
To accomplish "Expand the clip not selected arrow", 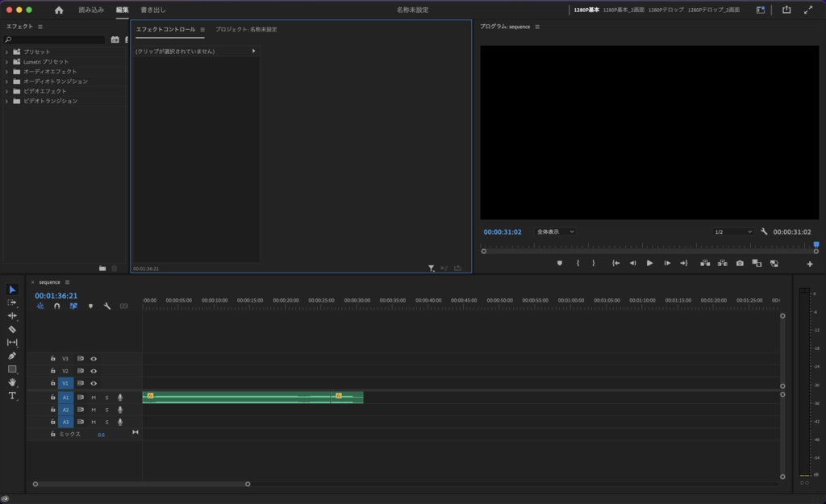I will [253, 51].
